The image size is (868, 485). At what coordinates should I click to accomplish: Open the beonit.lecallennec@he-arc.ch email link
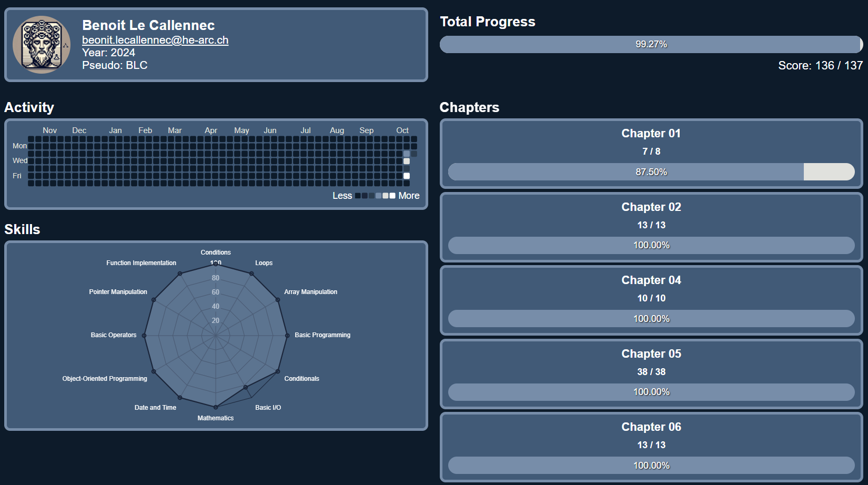coord(155,40)
